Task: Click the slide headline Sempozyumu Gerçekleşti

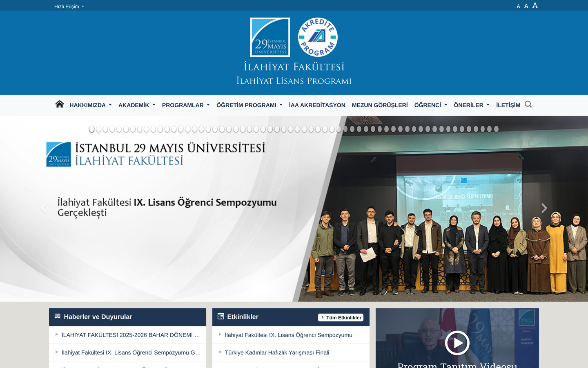Action: [x=167, y=207]
